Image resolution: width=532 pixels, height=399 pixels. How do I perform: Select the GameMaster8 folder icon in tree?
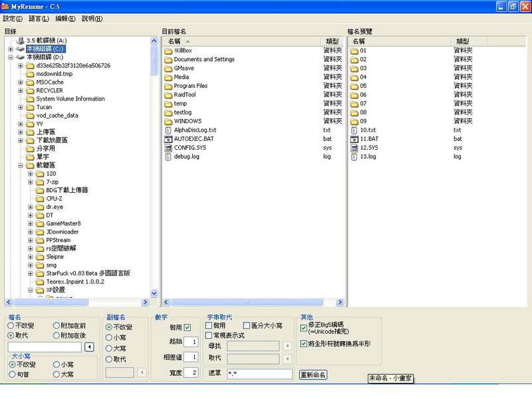40,223
